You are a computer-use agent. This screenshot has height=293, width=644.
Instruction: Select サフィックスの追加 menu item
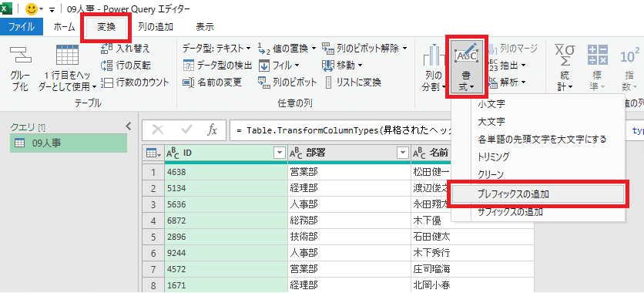pos(511,212)
